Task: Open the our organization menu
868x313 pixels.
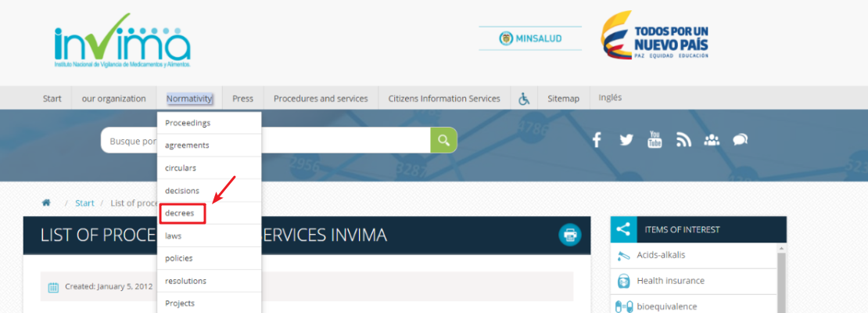Action: click(113, 99)
